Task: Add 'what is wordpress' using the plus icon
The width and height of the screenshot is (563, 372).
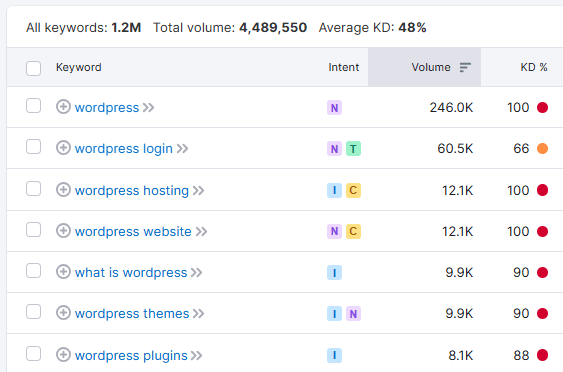Action: tap(63, 271)
